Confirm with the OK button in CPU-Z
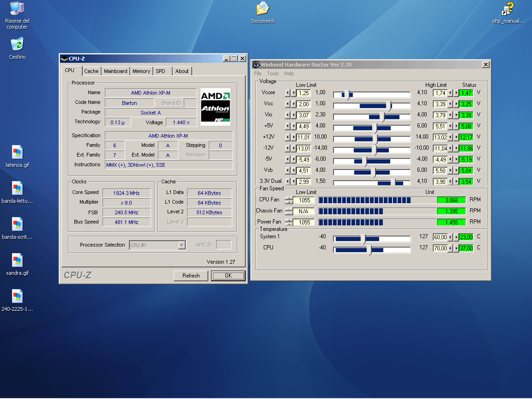 [228, 276]
